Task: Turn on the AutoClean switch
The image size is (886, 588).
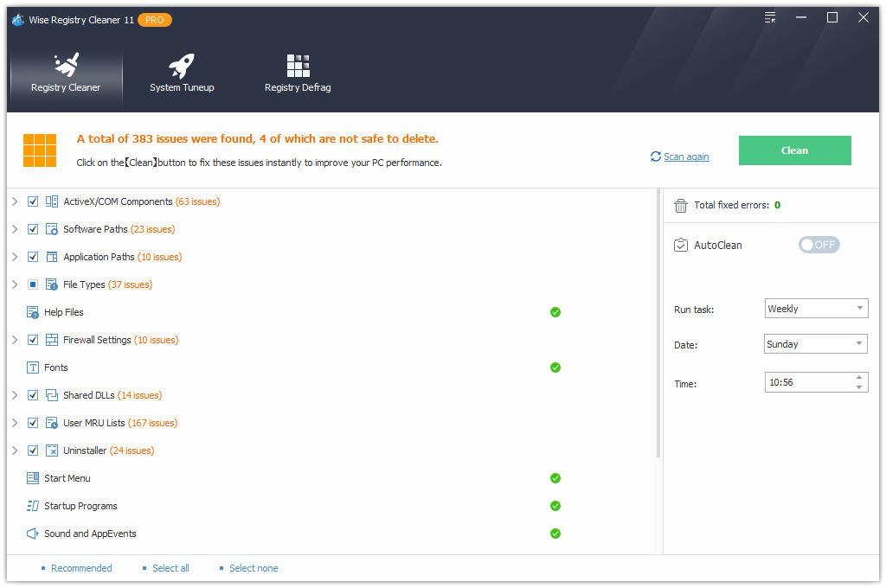Action: (x=819, y=245)
